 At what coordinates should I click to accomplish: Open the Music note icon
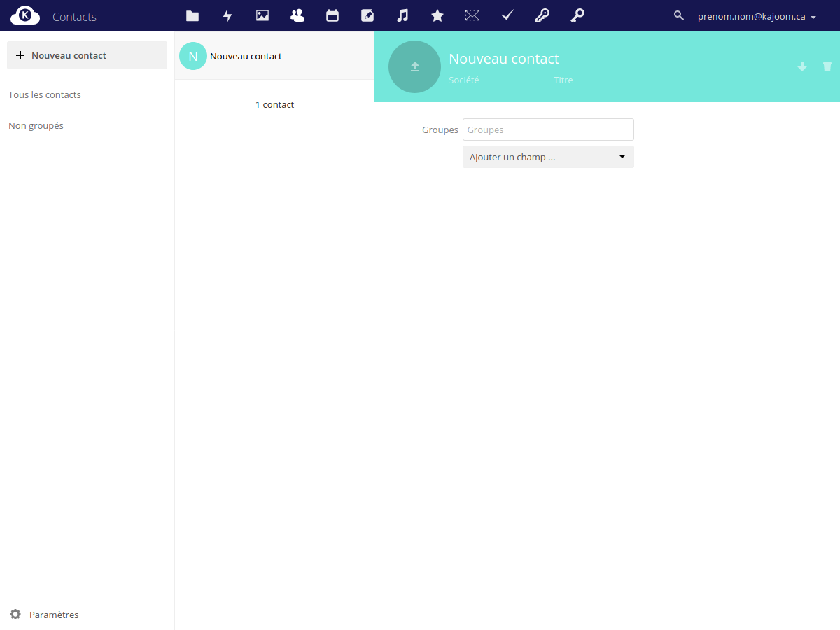(402, 15)
